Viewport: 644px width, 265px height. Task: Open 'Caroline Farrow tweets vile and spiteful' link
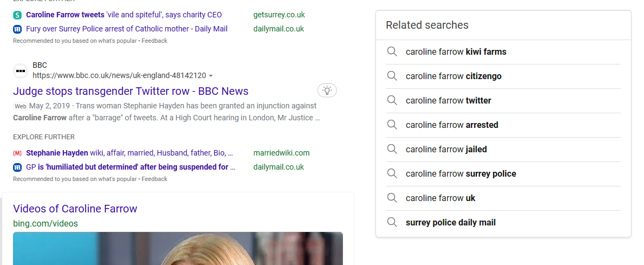coord(124,15)
